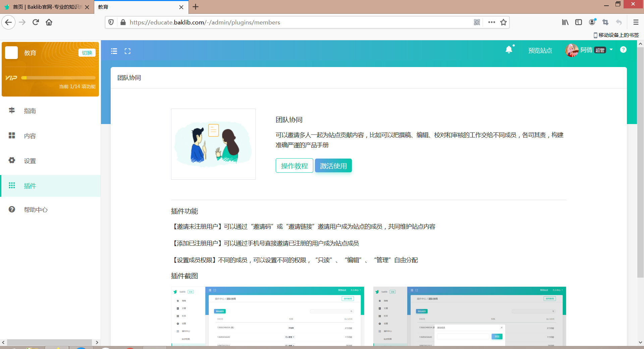
Task: Go forward to the next page
Action: pos(22,22)
